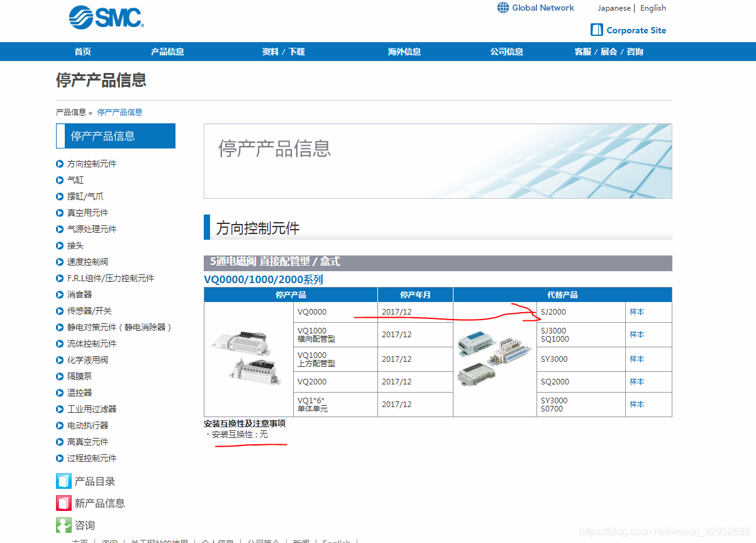Open 速度控制阀 sidebar category
This screenshot has height=543, width=756.
pos(88,262)
